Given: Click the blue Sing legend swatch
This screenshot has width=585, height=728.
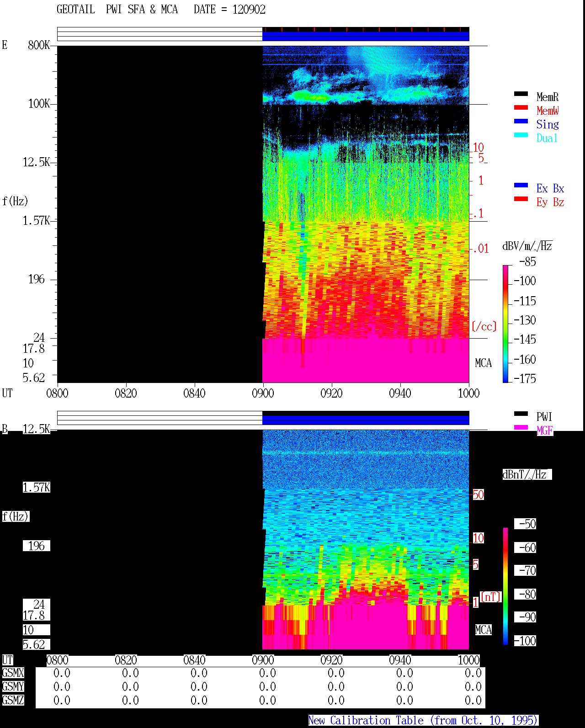Looking at the screenshot, I should 521,122.
